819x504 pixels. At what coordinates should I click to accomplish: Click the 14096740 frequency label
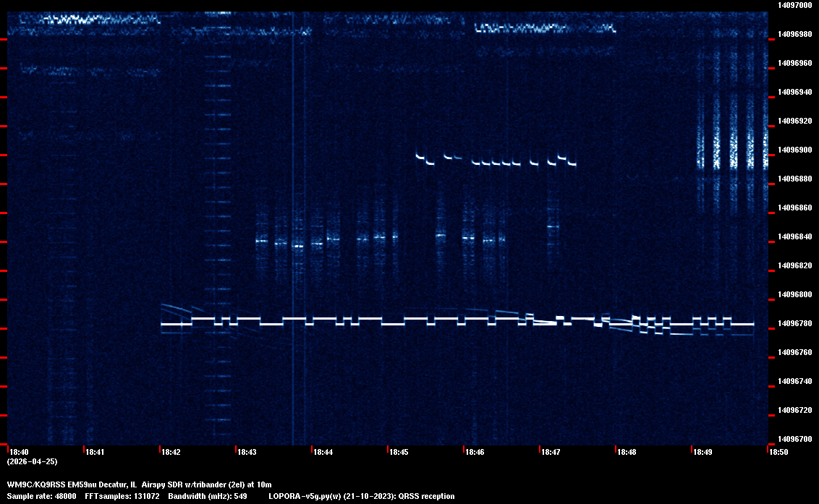[x=795, y=381]
